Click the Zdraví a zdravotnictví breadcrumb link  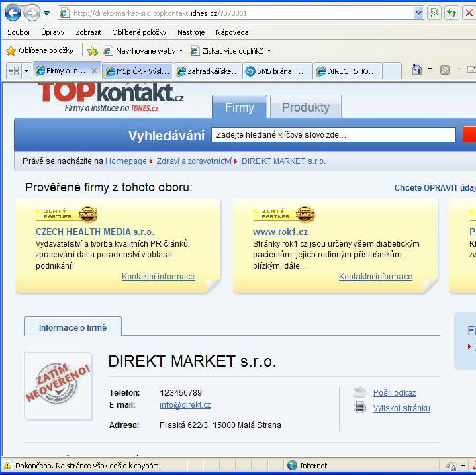click(194, 161)
